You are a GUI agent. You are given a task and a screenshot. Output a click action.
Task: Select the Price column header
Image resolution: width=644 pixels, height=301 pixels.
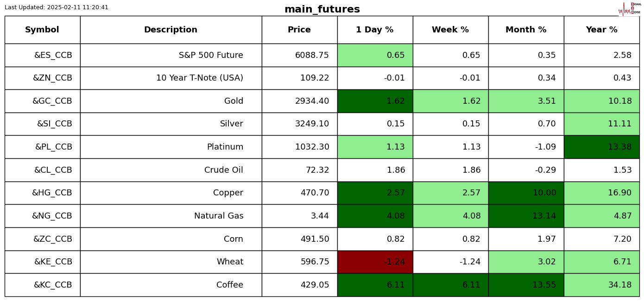click(299, 30)
